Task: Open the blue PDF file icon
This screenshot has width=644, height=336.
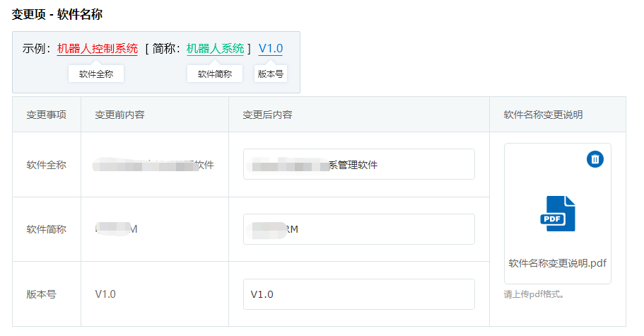Action: click(557, 214)
